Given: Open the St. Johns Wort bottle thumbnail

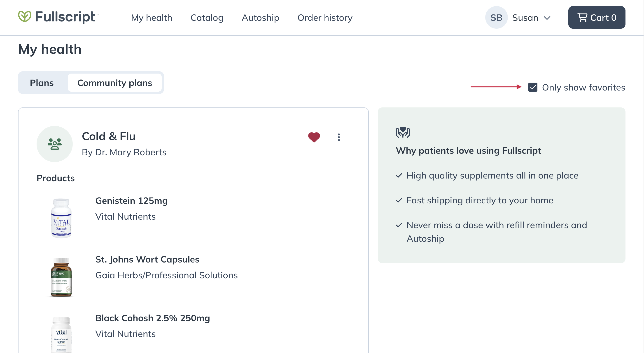Looking at the screenshot, I should 61,277.
